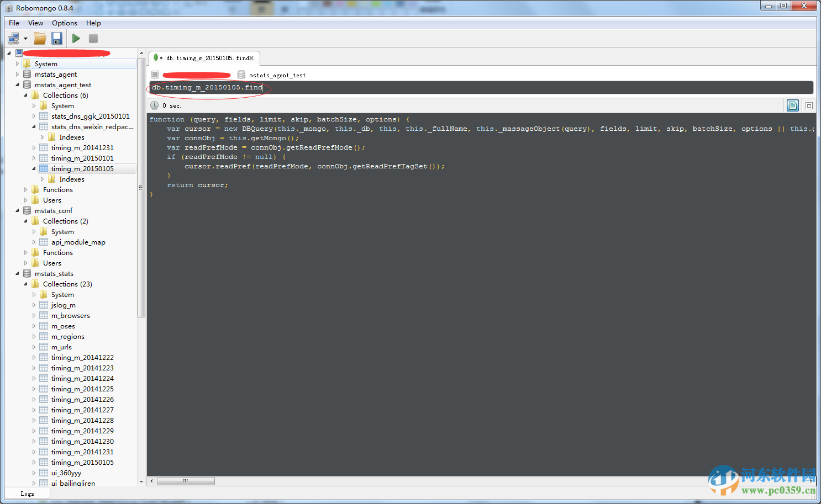
Task: Select timing_m_20141227 collection
Action: [82, 410]
